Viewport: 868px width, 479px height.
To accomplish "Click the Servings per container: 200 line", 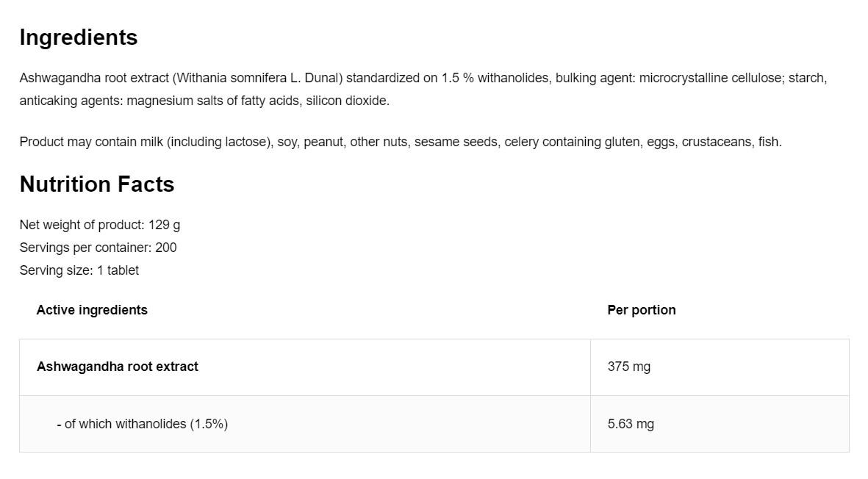I will [x=98, y=248].
